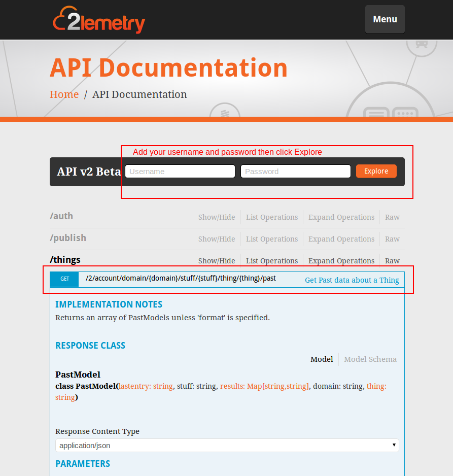Open Response Content Type dropdown

coord(227,446)
